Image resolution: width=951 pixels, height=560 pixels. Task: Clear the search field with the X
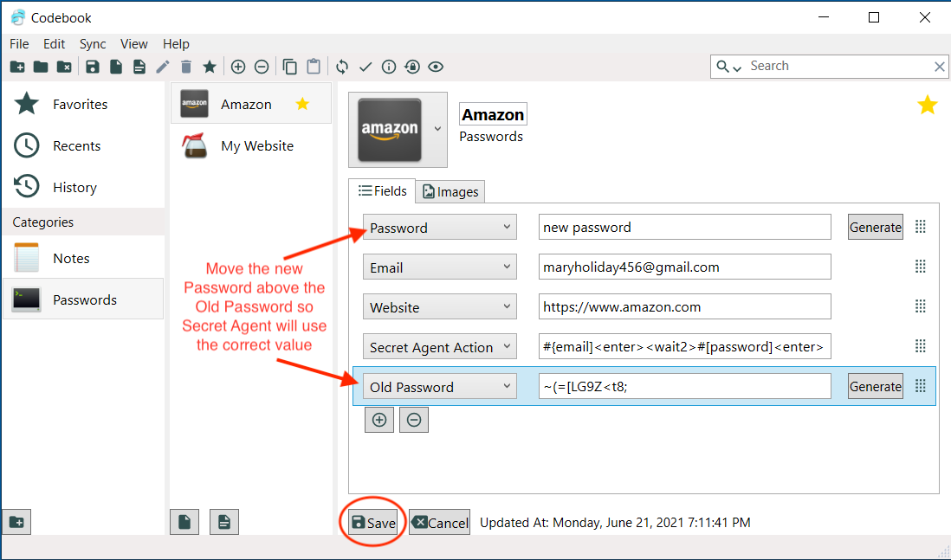point(940,67)
